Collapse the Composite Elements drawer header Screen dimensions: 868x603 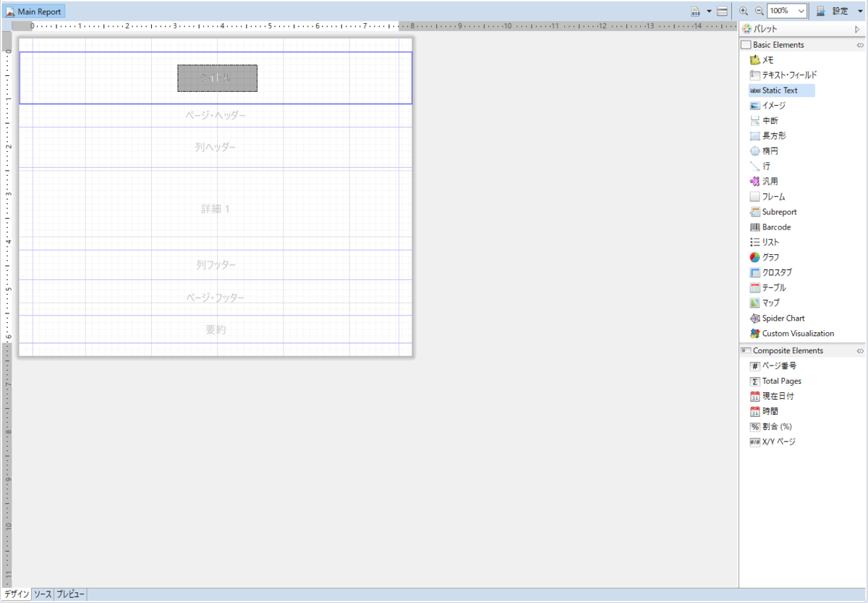click(802, 350)
